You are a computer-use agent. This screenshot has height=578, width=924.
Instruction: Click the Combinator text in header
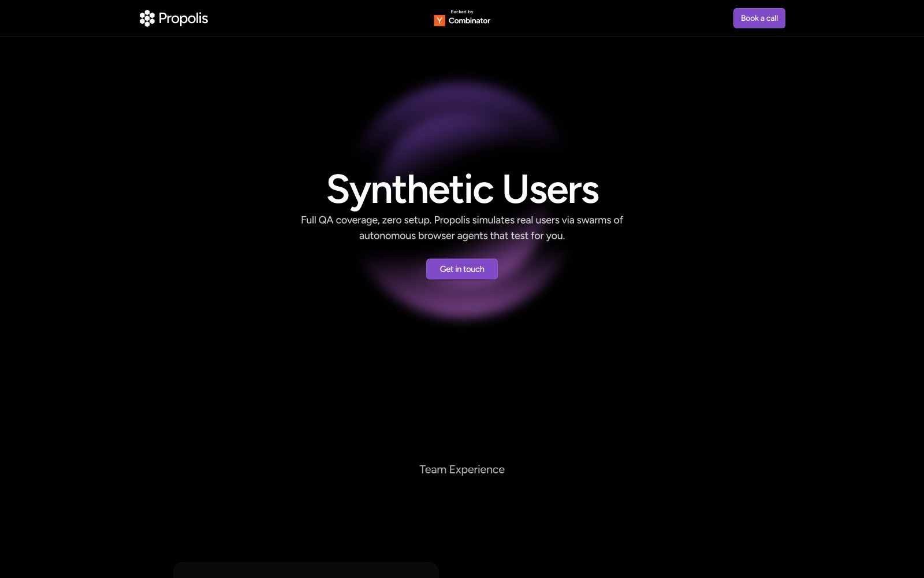pyautogui.click(x=469, y=21)
